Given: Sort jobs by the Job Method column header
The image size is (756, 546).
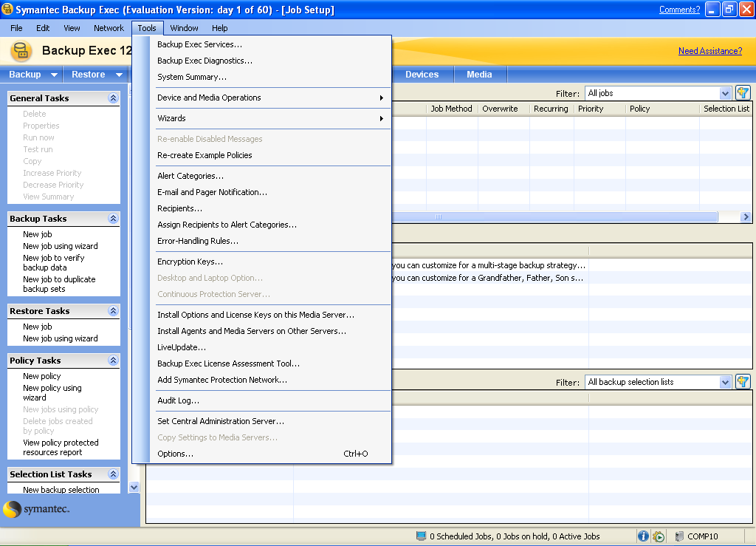Looking at the screenshot, I should point(452,109).
